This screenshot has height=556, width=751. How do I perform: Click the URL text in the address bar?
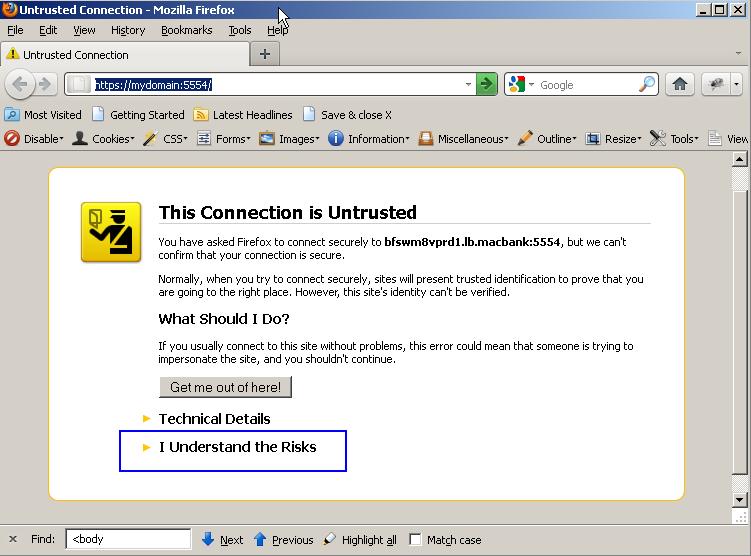click(153, 85)
